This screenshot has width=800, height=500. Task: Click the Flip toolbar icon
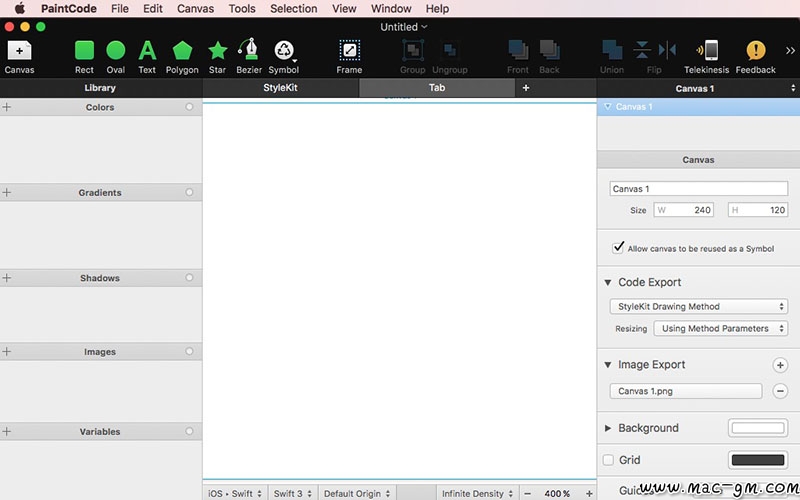654,57
